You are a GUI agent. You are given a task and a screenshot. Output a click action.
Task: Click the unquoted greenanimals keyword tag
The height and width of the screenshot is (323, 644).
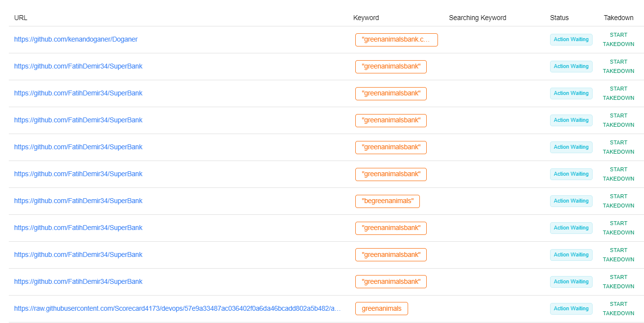[x=382, y=309]
